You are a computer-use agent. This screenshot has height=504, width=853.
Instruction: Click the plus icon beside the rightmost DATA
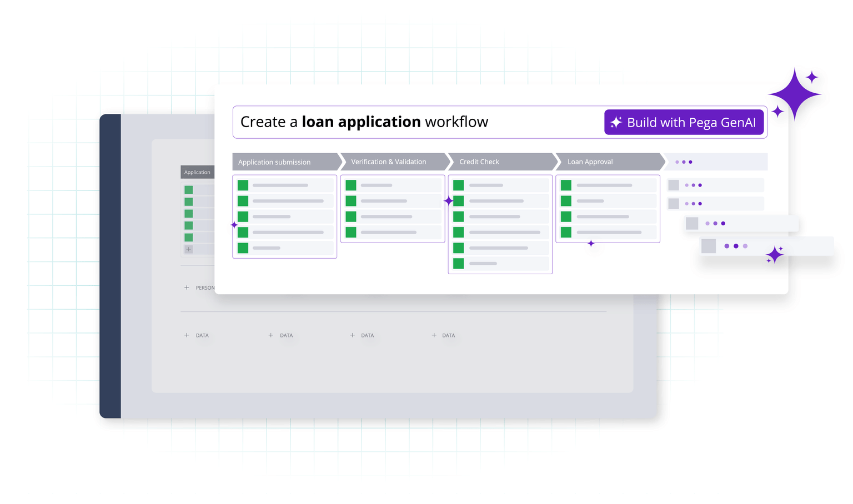(434, 335)
